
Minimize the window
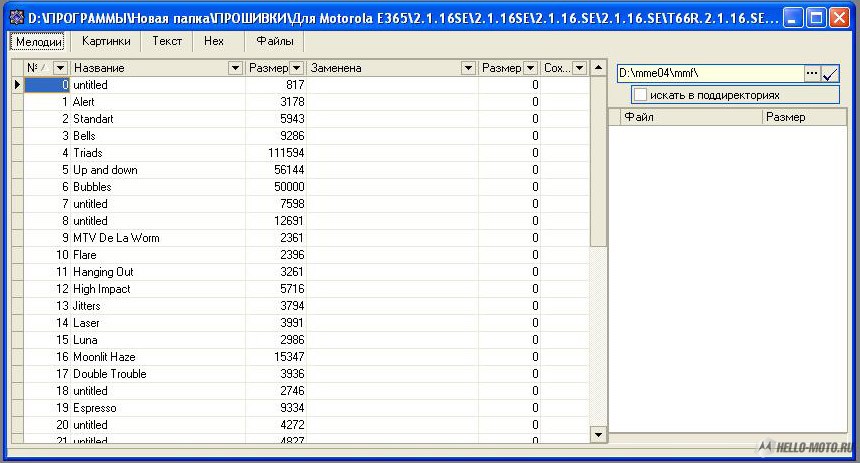tap(792, 18)
